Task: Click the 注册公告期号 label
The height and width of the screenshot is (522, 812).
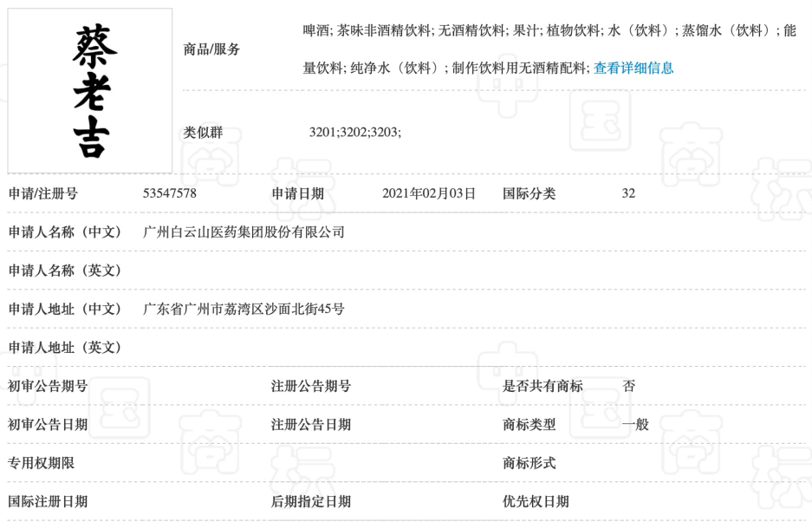Action: tap(311, 386)
